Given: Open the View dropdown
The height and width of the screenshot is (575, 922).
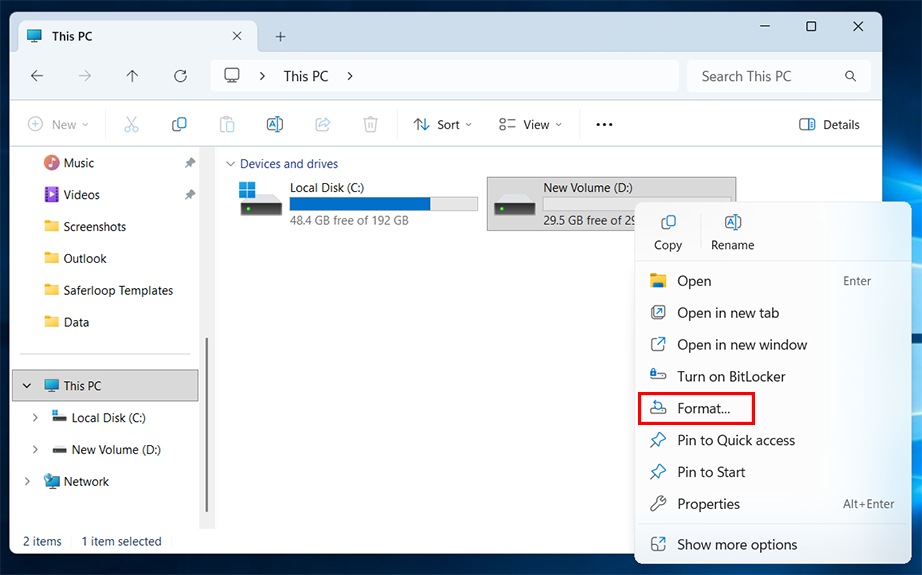Looking at the screenshot, I should (x=530, y=125).
